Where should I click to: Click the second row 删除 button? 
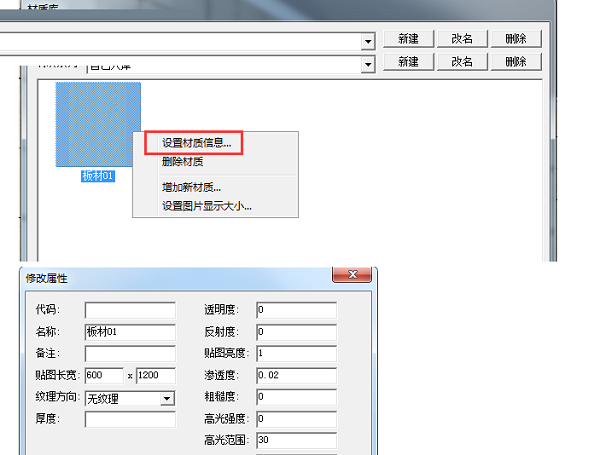click(516, 62)
